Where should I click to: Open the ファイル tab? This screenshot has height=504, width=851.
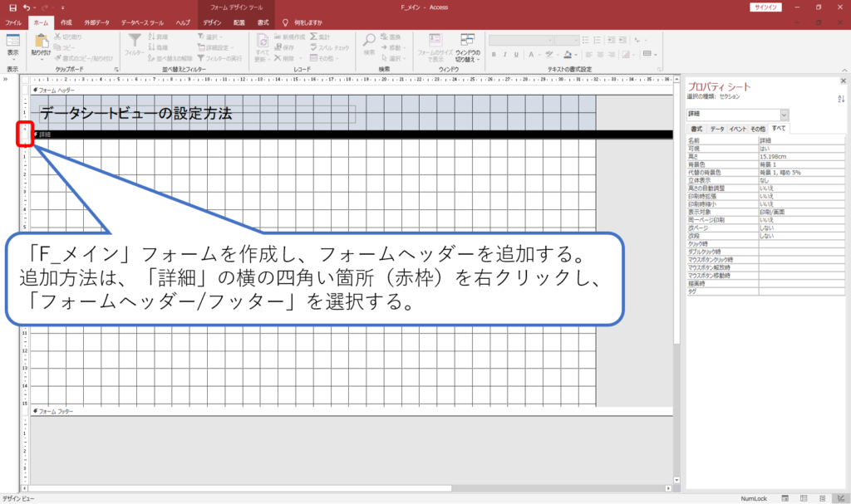click(13, 22)
